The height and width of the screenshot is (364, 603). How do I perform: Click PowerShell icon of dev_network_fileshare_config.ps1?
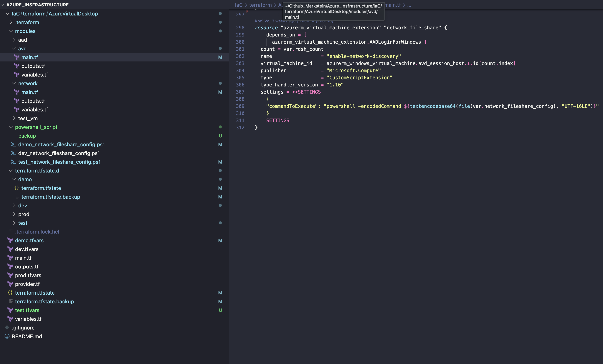(13, 153)
